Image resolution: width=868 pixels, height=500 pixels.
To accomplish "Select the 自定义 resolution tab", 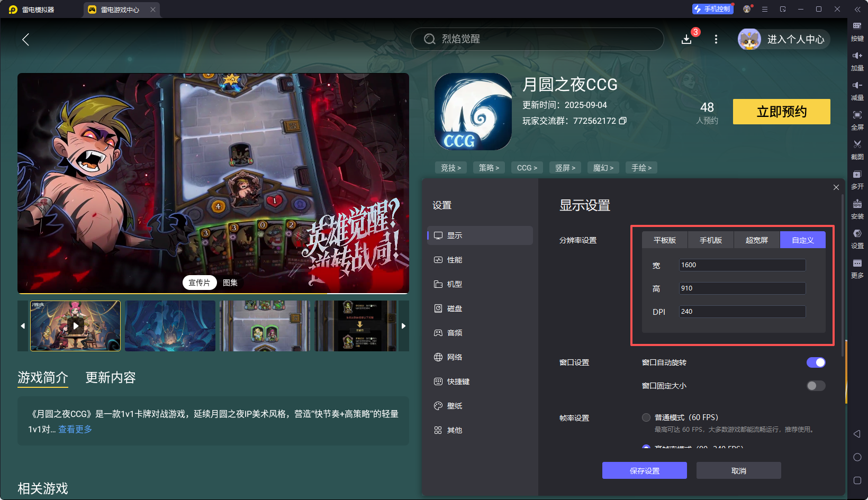I will point(803,240).
